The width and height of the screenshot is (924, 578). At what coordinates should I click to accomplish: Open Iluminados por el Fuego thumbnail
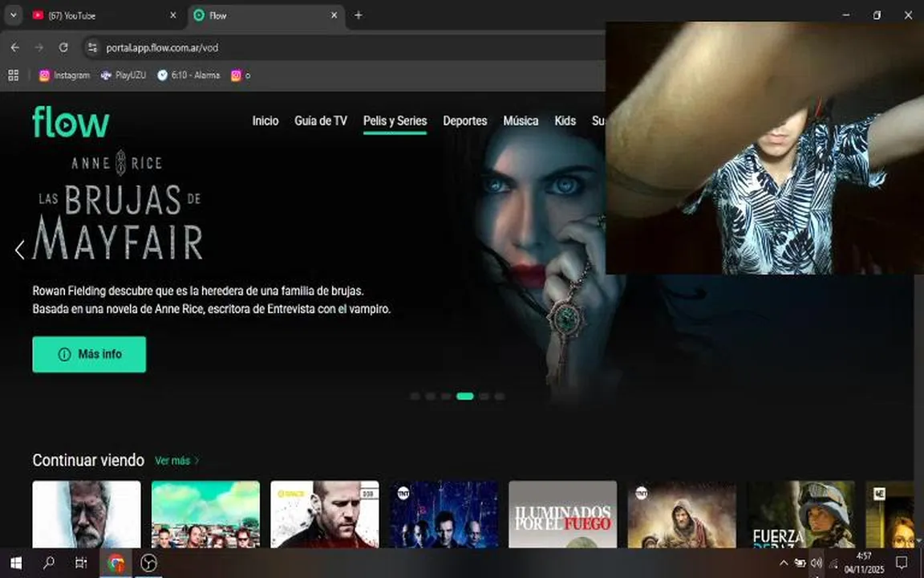click(563, 515)
